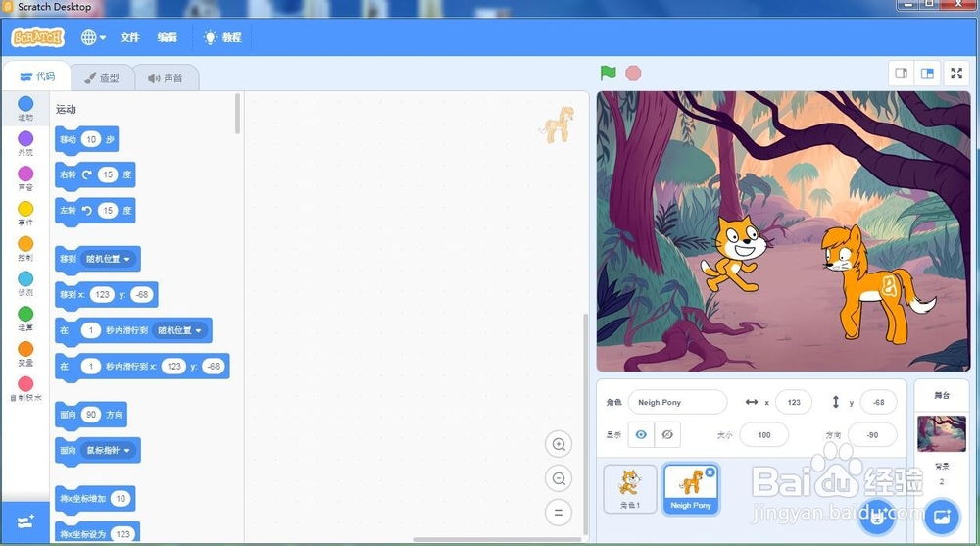Zoom in the code workspace

coord(559,445)
